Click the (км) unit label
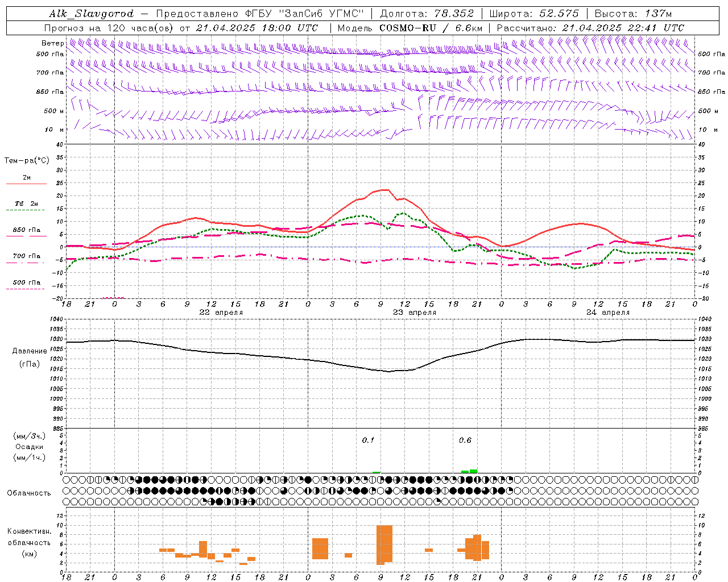728x582 pixels. click(30, 554)
